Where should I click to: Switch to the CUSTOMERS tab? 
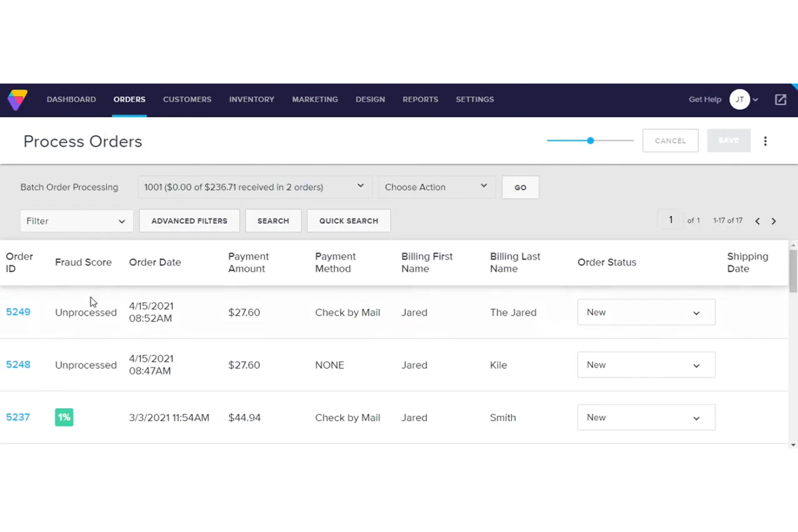(x=187, y=99)
